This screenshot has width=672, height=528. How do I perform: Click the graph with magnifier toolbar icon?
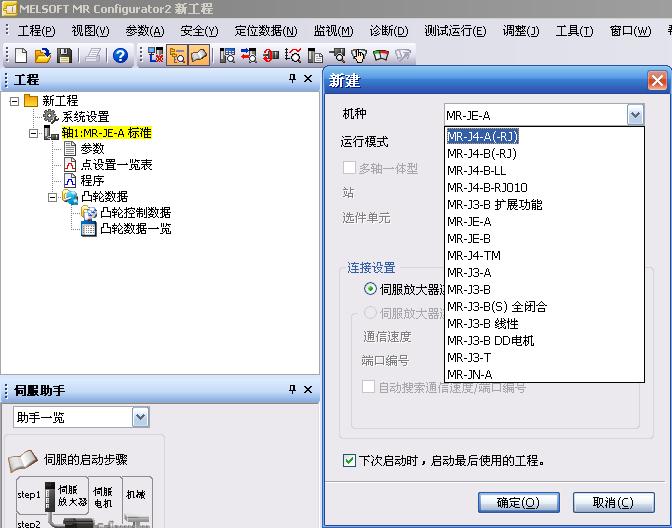pos(293,55)
